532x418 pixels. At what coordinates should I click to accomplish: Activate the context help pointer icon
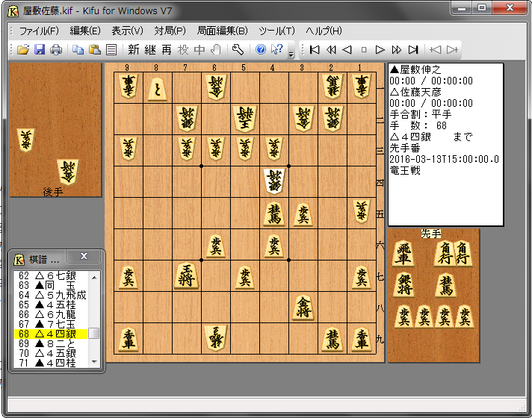[277, 50]
